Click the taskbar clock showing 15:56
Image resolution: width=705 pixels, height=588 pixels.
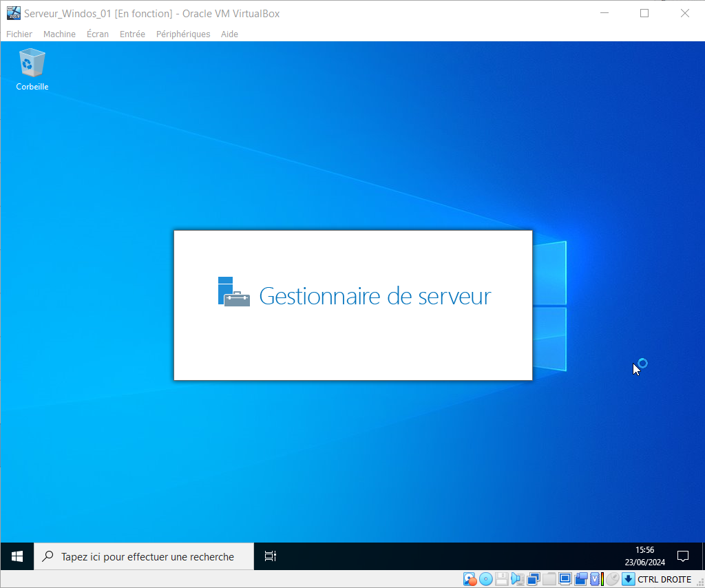[644, 556]
